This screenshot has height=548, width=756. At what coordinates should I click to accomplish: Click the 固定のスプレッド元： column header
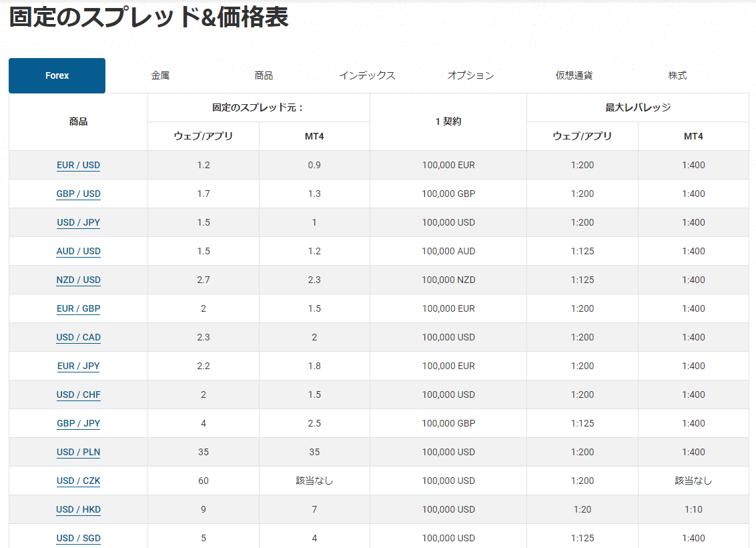point(258,107)
